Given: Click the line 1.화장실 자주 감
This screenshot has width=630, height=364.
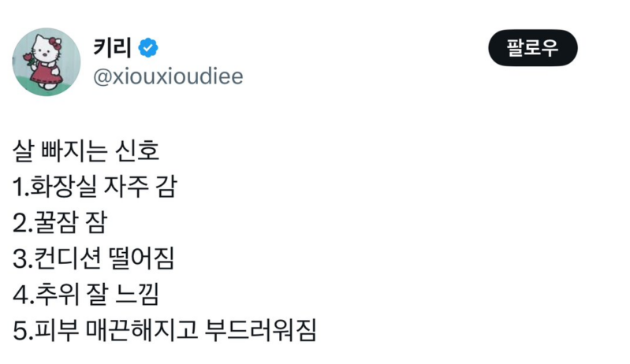Looking at the screenshot, I should [x=95, y=187].
